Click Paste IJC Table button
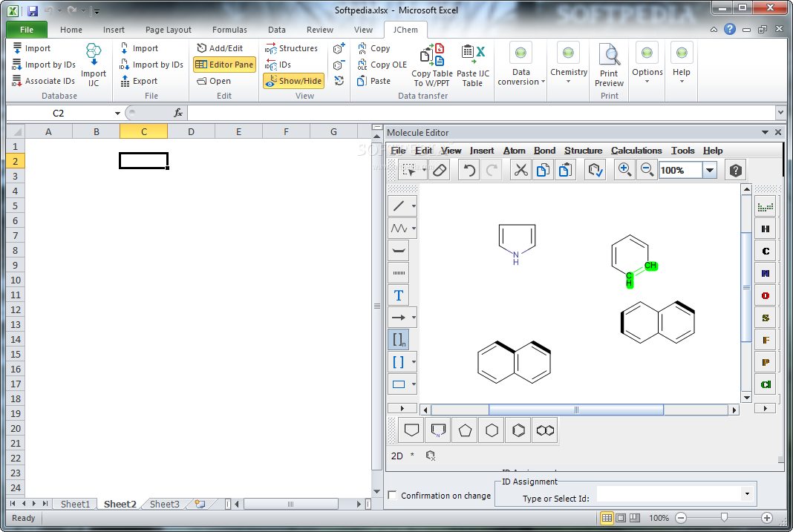The height and width of the screenshot is (532, 793). 473,65
